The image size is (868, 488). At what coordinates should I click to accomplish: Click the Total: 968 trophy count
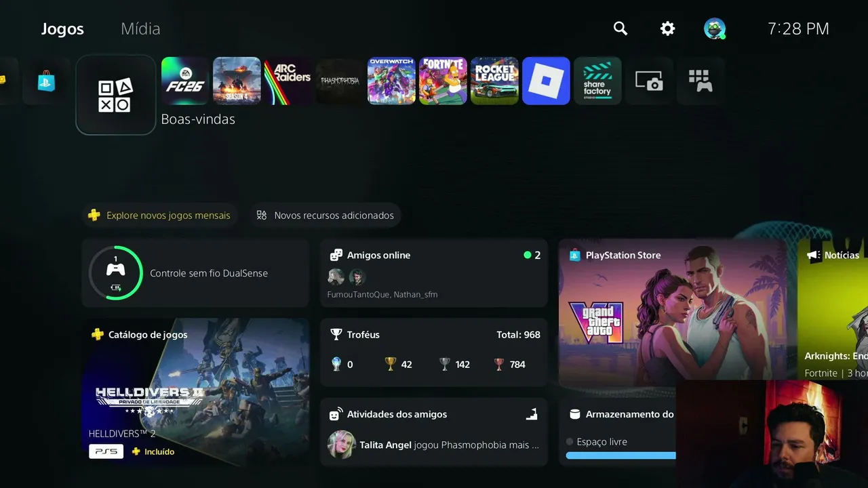[x=519, y=335]
